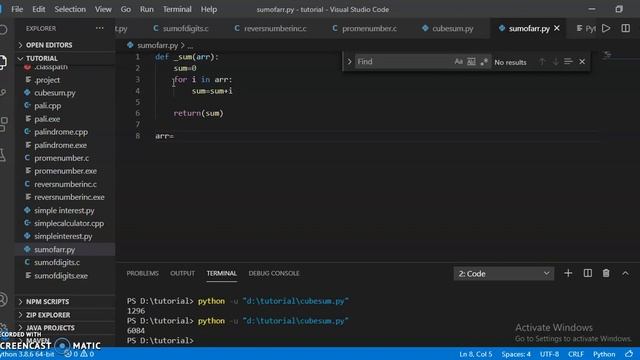
Task: Open simple interest.py file
Action: pyautogui.click(x=65, y=210)
